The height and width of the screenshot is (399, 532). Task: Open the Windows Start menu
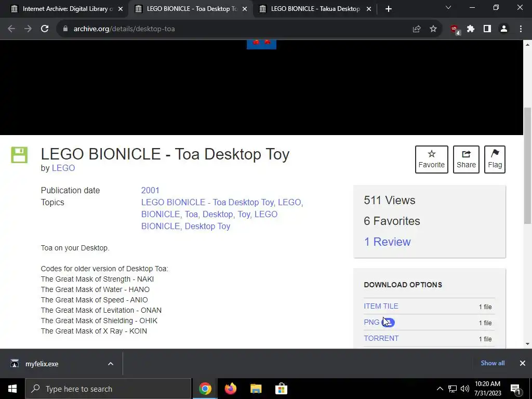point(12,389)
